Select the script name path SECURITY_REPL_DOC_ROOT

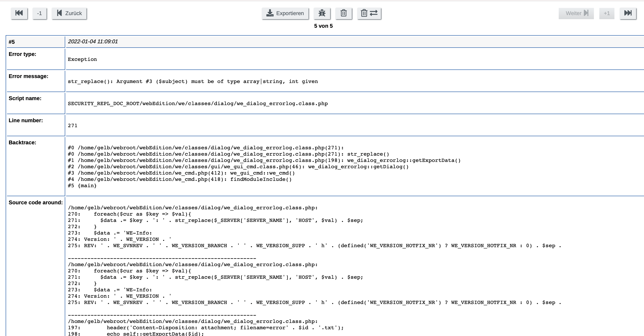pyautogui.click(x=198, y=104)
